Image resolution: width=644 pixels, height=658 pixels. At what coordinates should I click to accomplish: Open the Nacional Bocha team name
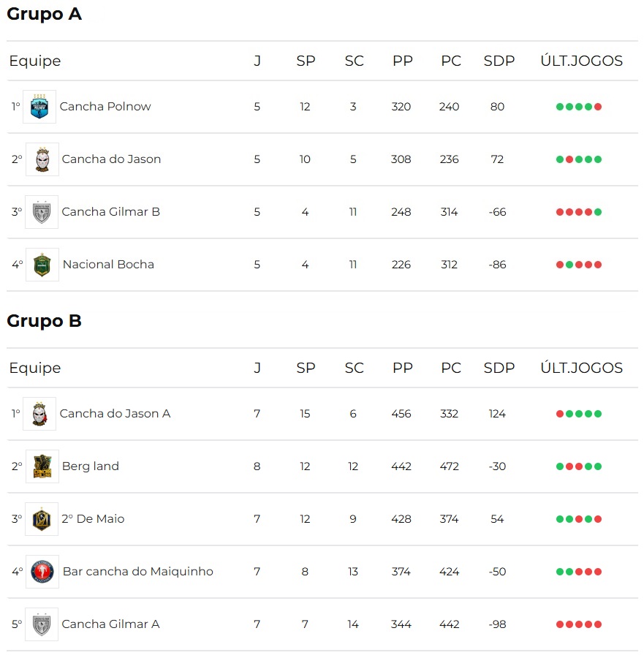pos(108,265)
